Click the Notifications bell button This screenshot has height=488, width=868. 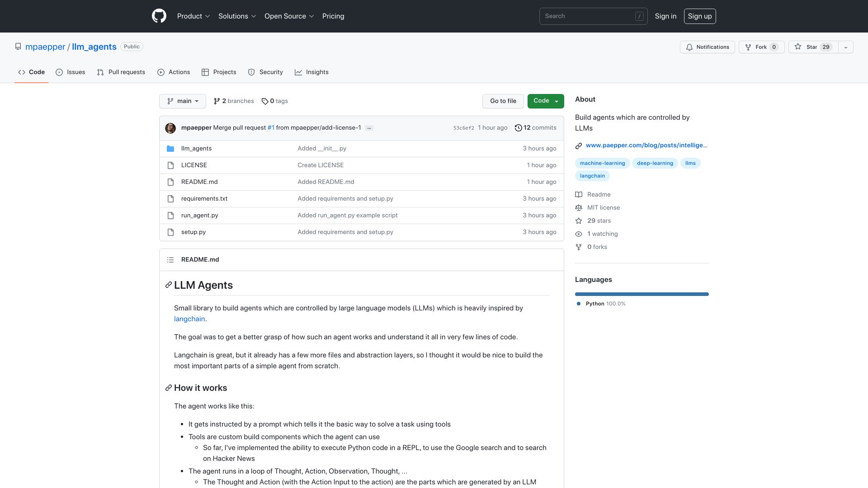tap(708, 47)
